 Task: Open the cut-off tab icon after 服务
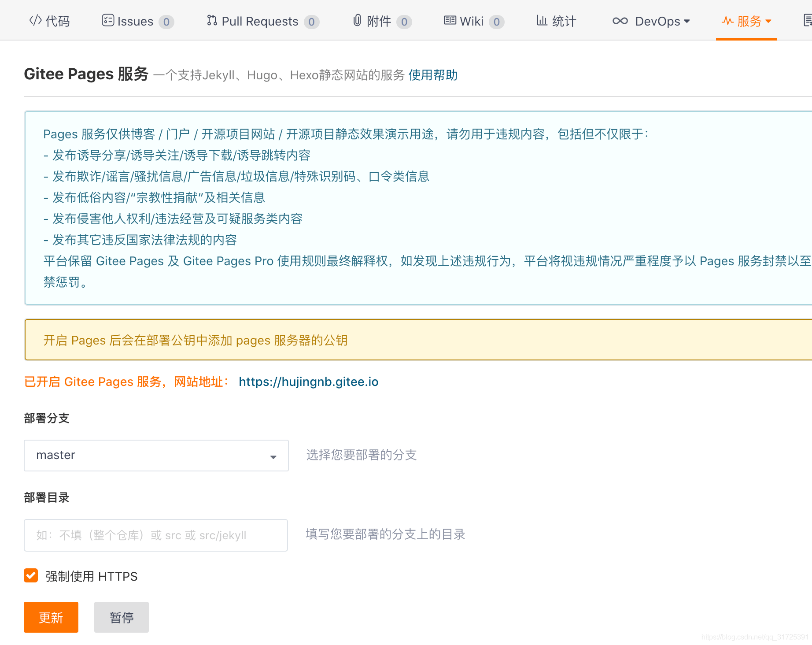808,20
